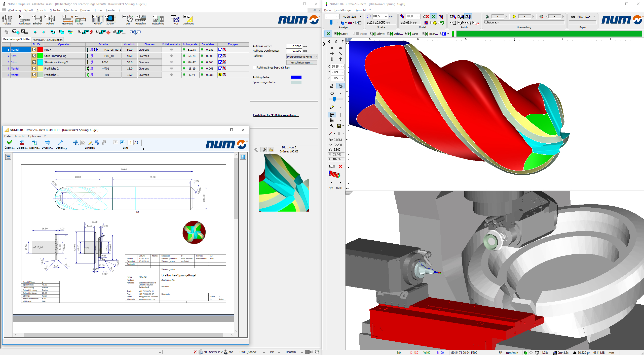Toggle checkbox for Stirn-Ausspitzung X row
Viewport: 644px width, 355px height.
[34, 62]
